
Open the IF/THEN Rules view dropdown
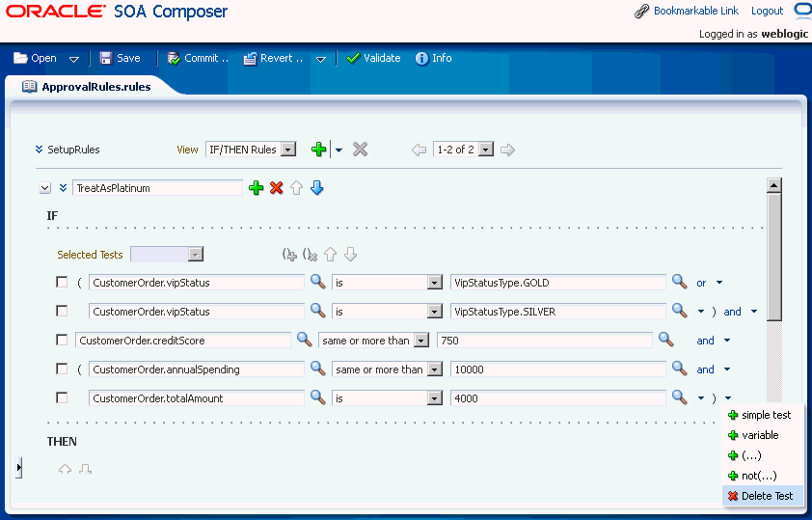[x=251, y=150]
